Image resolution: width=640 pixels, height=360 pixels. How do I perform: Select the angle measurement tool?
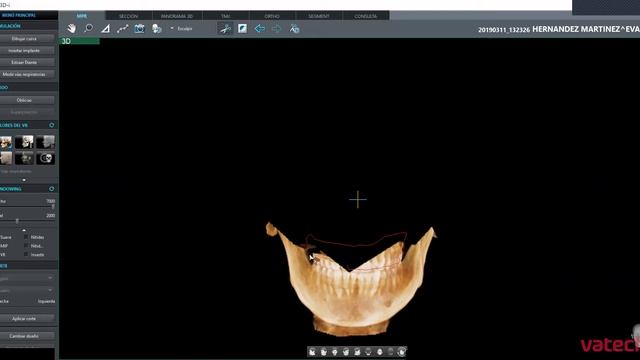pos(105,29)
